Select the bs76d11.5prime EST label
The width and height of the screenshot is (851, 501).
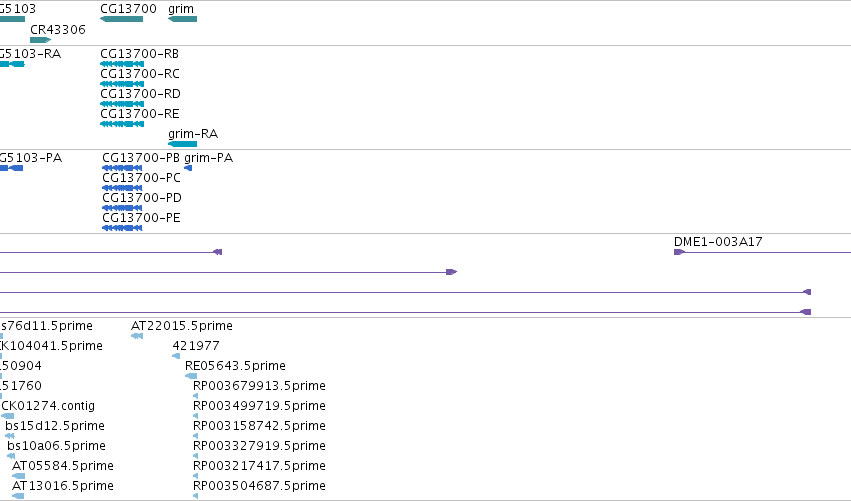pyautogui.click(x=46, y=326)
